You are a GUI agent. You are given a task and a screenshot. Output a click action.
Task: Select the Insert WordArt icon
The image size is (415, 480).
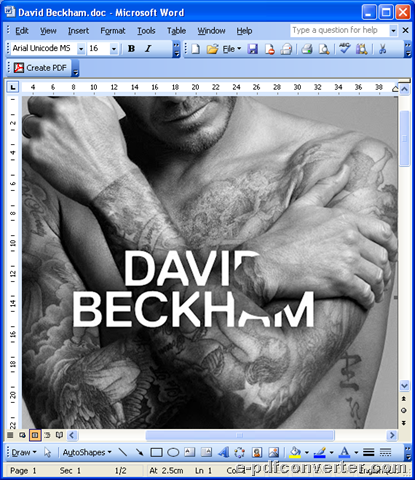pos(223,452)
